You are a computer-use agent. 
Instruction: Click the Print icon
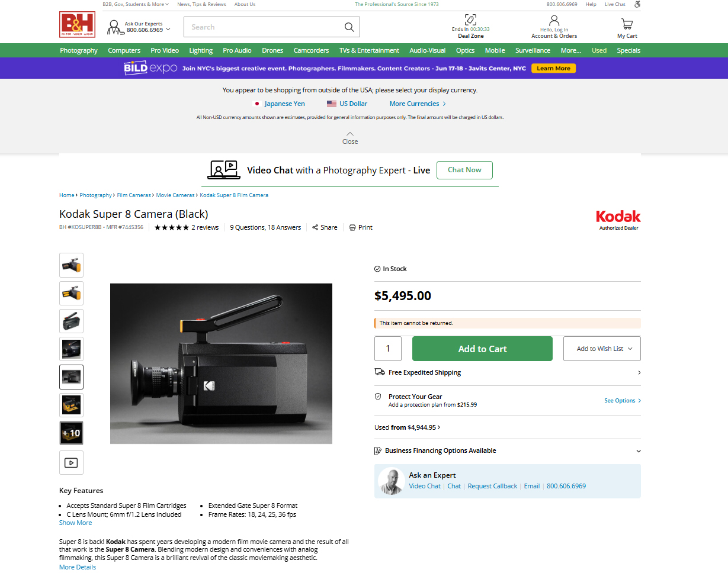(x=352, y=227)
